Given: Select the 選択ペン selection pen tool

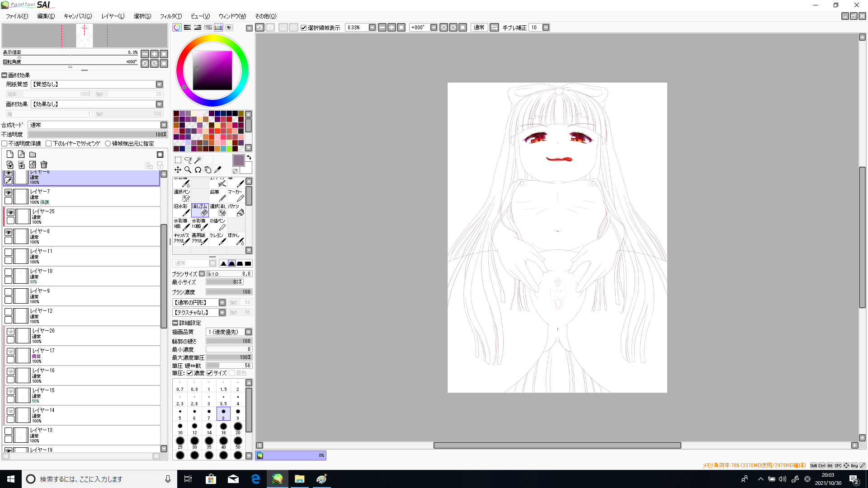Looking at the screenshot, I should (x=182, y=196).
